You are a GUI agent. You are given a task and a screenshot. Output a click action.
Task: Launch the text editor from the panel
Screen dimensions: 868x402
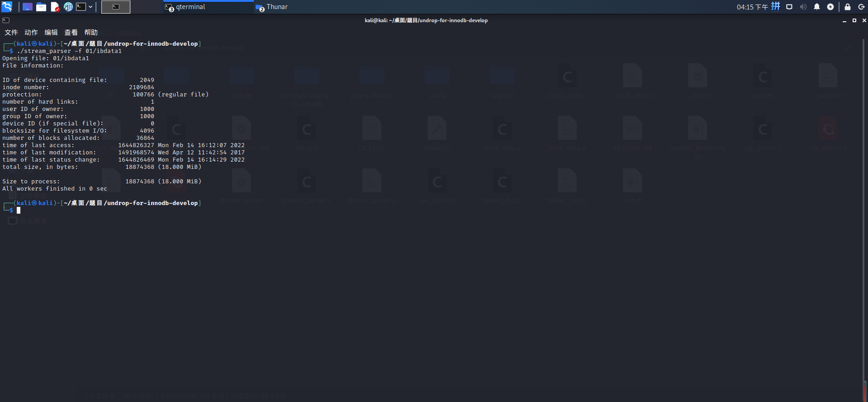(x=55, y=7)
